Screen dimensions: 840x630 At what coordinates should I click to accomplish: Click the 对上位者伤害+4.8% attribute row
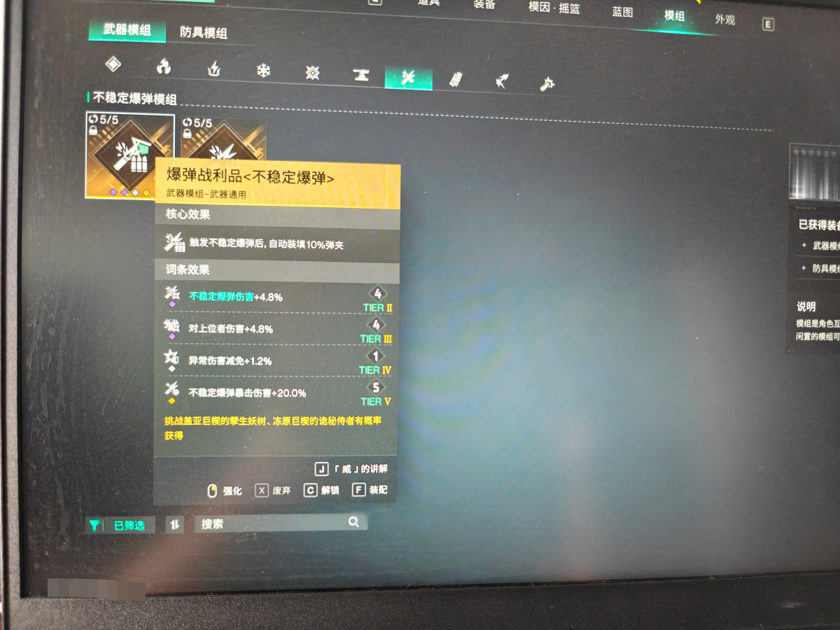276,328
